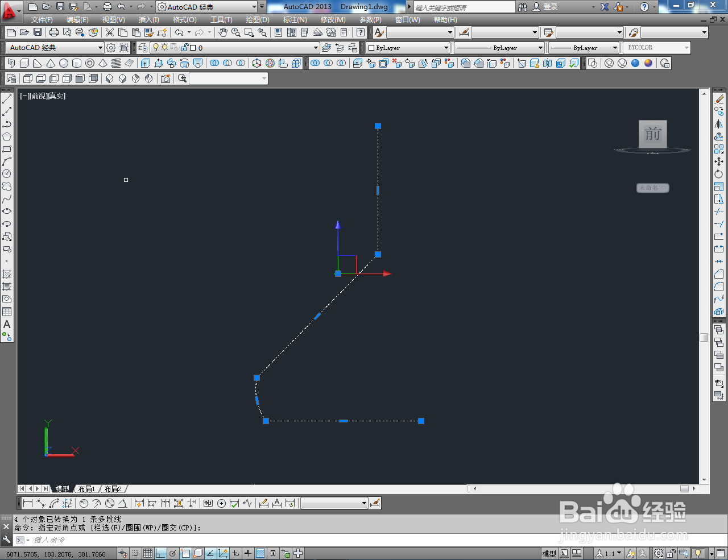This screenshot has width=728, height=560.
Task: Switch to the 布局2 layout tab
Action: coord(113,489)
